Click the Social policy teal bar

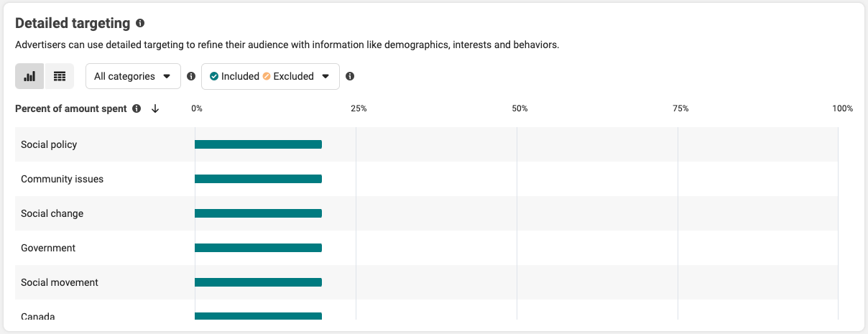pos(258,144)
